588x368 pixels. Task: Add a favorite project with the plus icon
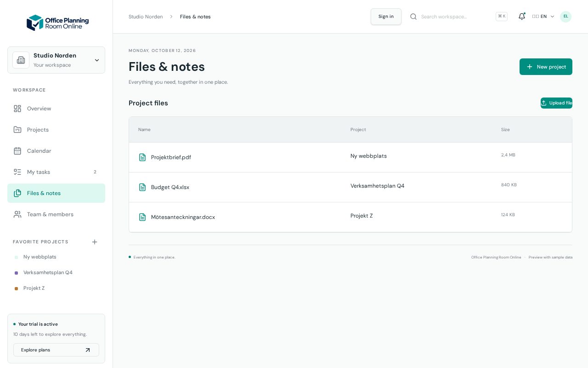coord(95,242)
